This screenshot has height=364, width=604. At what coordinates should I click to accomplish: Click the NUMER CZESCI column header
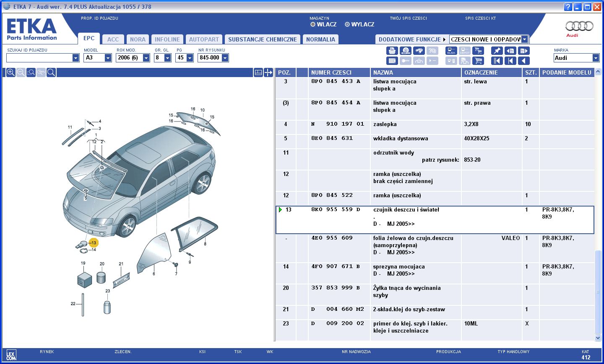pos(339,72)
